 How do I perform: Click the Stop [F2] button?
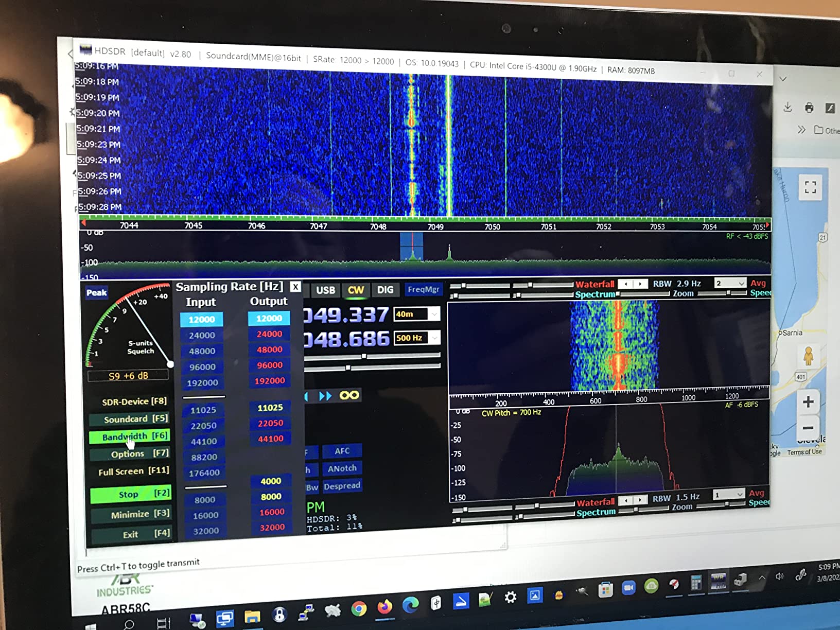click(130, 494)
